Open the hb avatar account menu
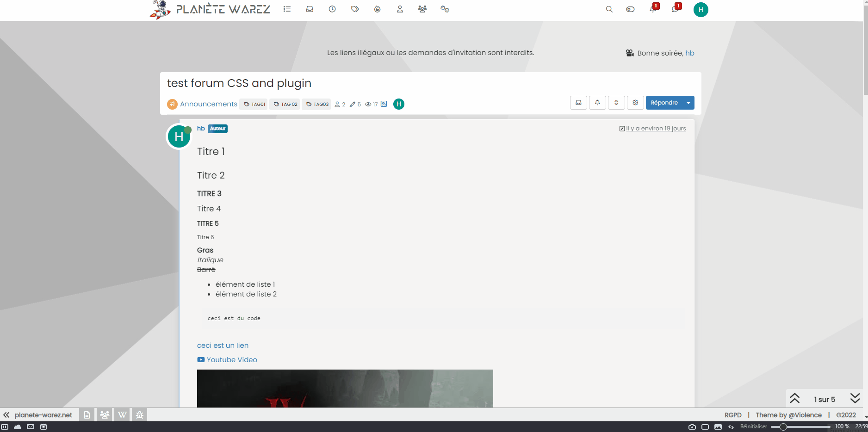 (x=701, y=9)
